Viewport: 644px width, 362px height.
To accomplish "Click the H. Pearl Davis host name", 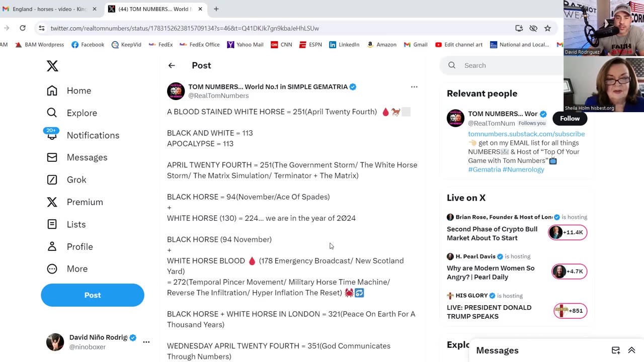I will point(475,256).
